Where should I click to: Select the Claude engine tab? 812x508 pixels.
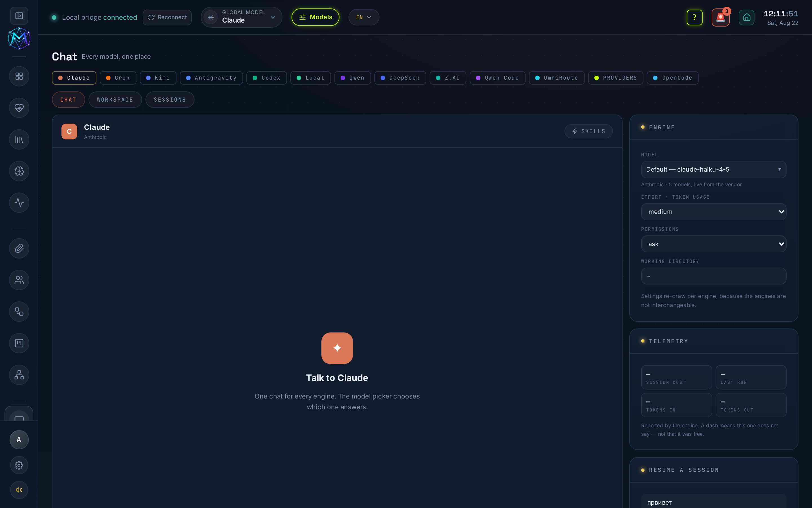(x=74, y=78)
